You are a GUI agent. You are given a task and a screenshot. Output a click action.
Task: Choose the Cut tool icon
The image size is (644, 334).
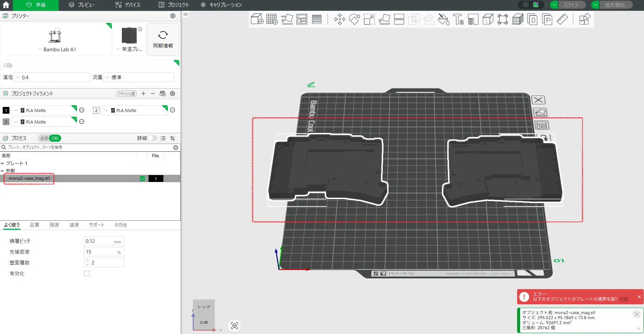point(399,19)
